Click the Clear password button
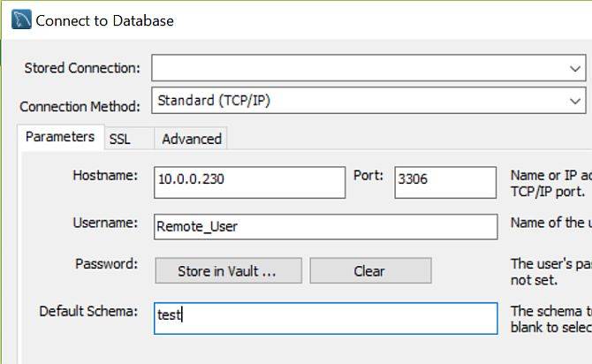 [369, 271]
